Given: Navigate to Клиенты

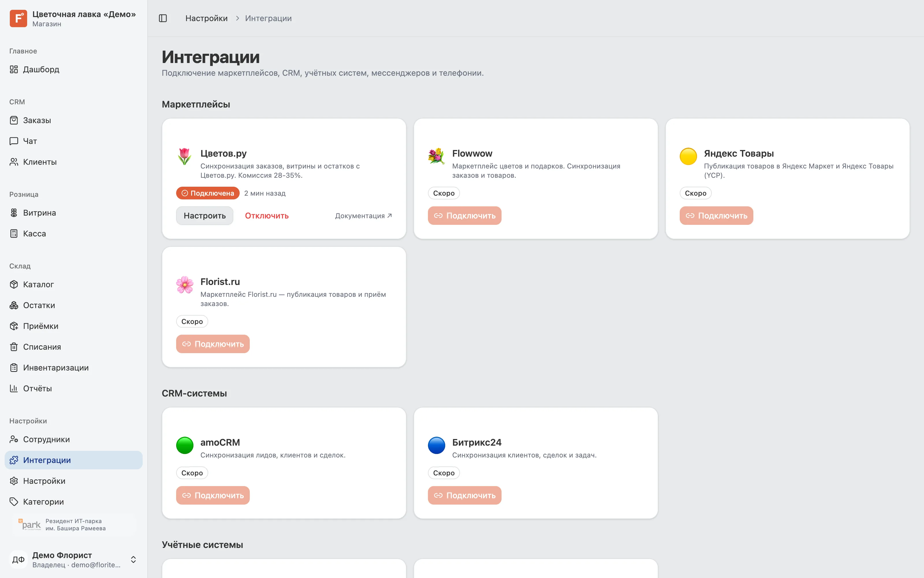Looking at the screenshot, I should click(x=73, y=162).
